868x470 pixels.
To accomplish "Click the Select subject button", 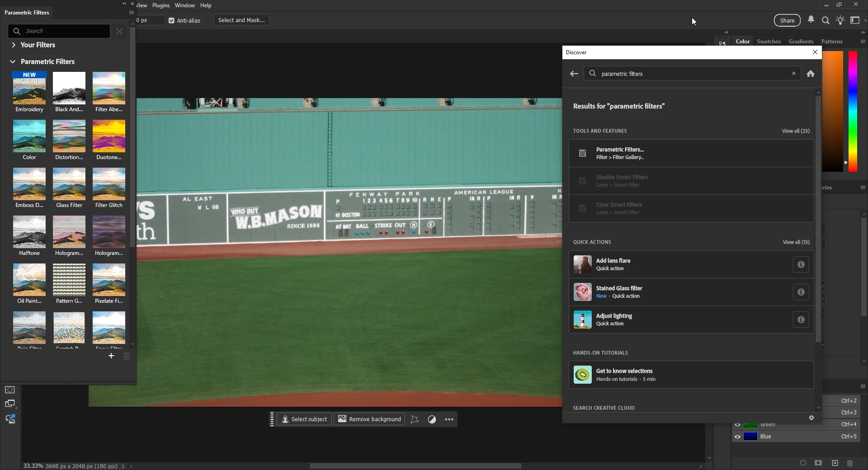I will 304,419.
